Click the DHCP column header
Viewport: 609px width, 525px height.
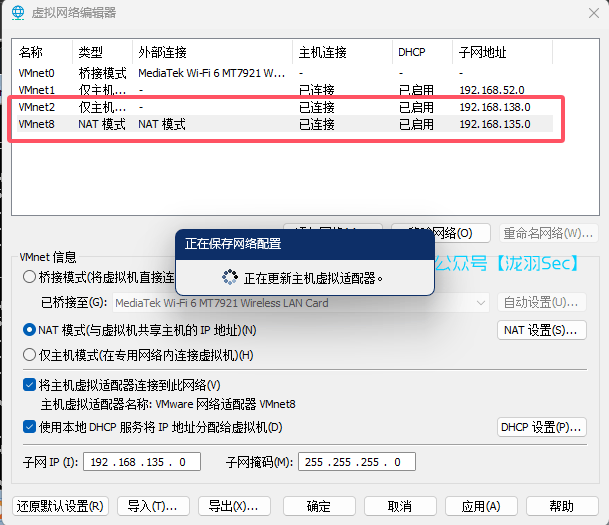coord(423,52)
